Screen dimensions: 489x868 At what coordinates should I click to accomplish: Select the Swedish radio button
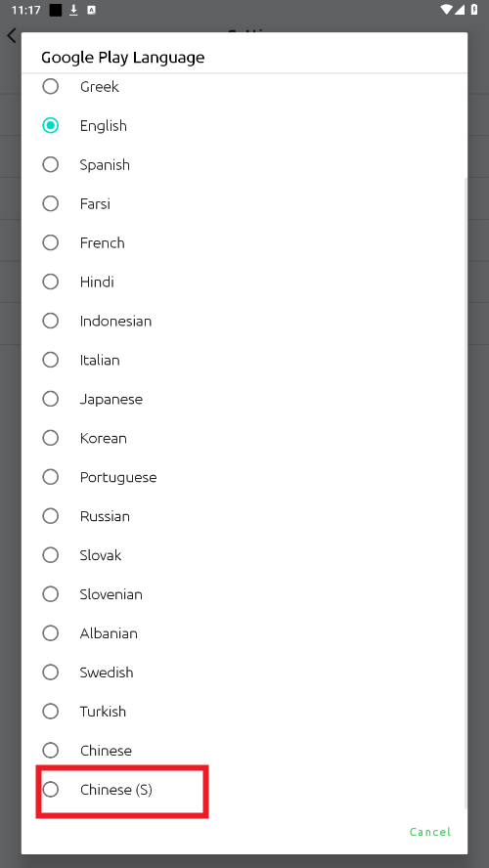pyautogui.click(x=51, y=673)
